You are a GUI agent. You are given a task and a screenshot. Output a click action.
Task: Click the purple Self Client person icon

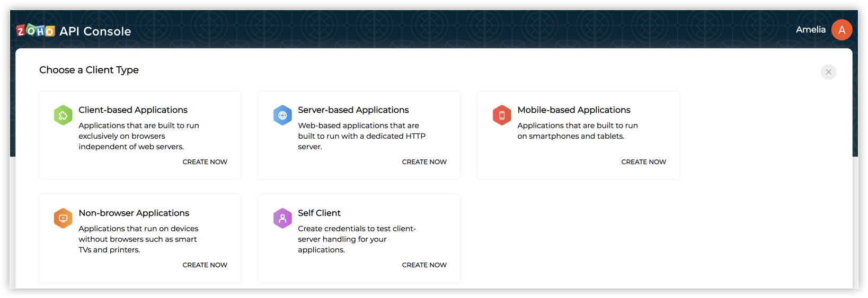pyautogui.click(x=282, y=218)
